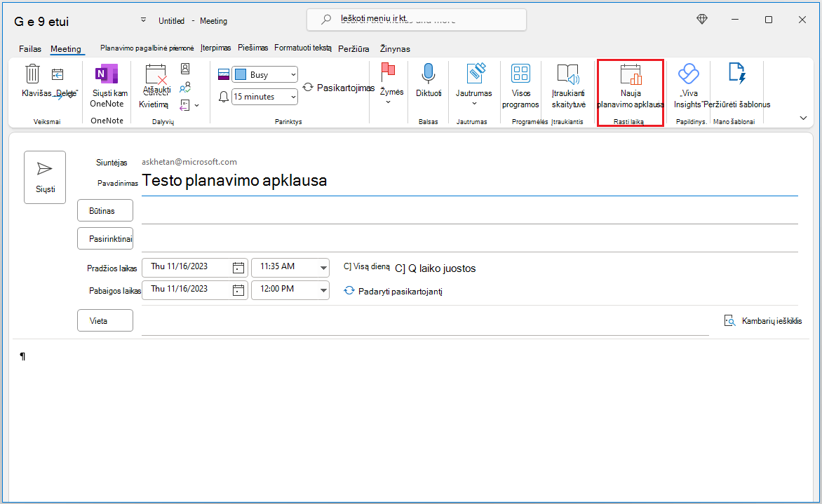The height and width of the screenshot is (504, 822).
Task: Send the meeting to OneNote
Action: coord(107,86)
